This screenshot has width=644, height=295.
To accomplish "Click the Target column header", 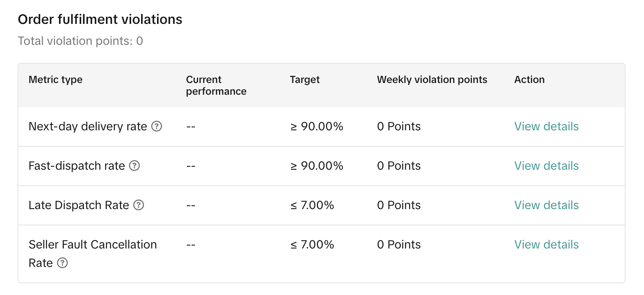I will tap(304, 80).
